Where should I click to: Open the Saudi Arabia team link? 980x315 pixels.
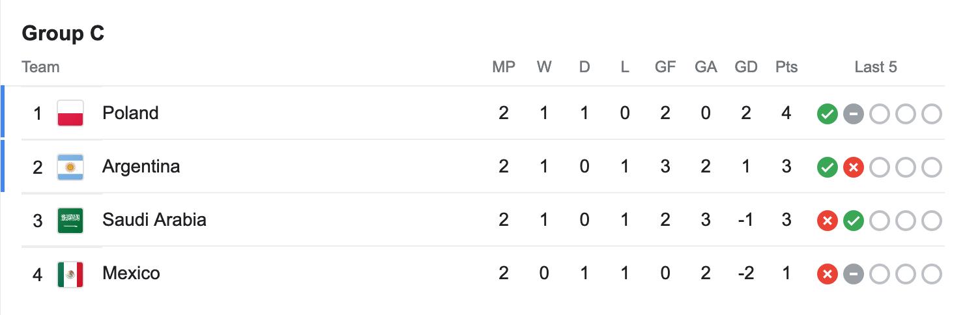click(154, 220)
